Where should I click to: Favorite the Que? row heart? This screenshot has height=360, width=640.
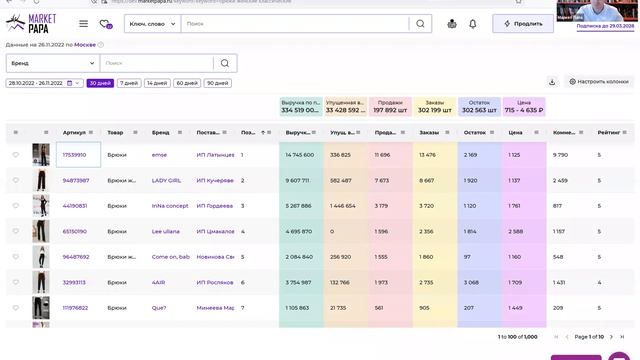(x=16, y=308)
